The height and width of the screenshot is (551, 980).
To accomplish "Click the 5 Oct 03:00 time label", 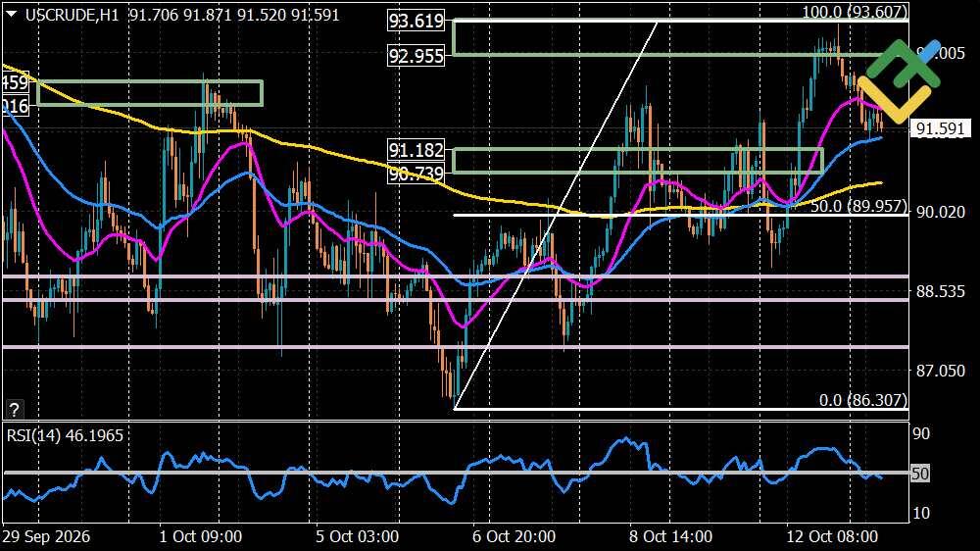I will (357, 536).
